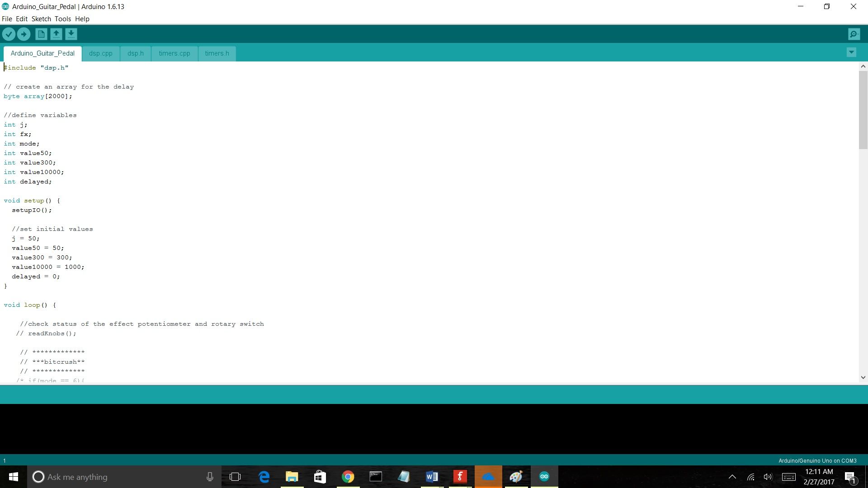This screenshot has width=868, height=488.
Task: Switch to the timers.h tab
Action: tap(217, 53)
